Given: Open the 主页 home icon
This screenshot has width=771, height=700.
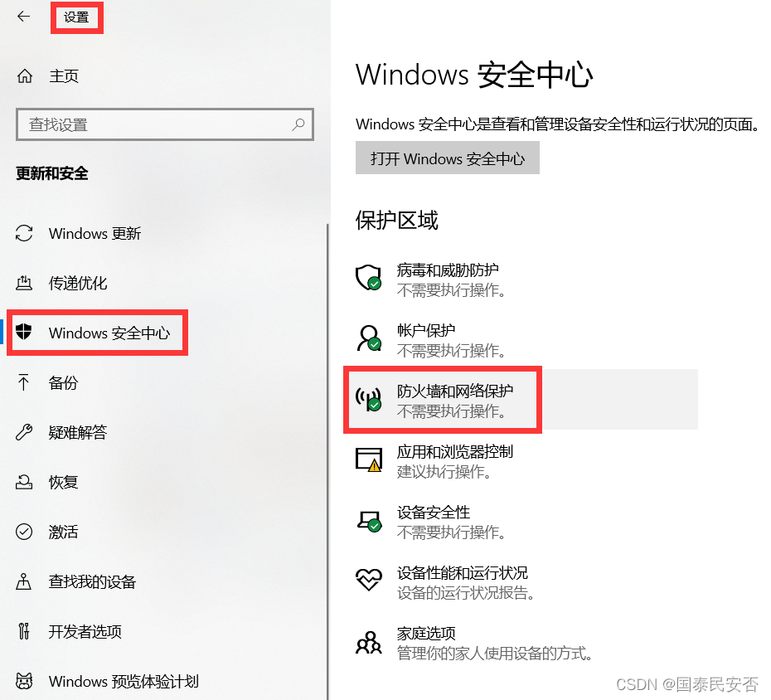Looking at the screenshot, I should pyautogui.click(x=25, y=76).
